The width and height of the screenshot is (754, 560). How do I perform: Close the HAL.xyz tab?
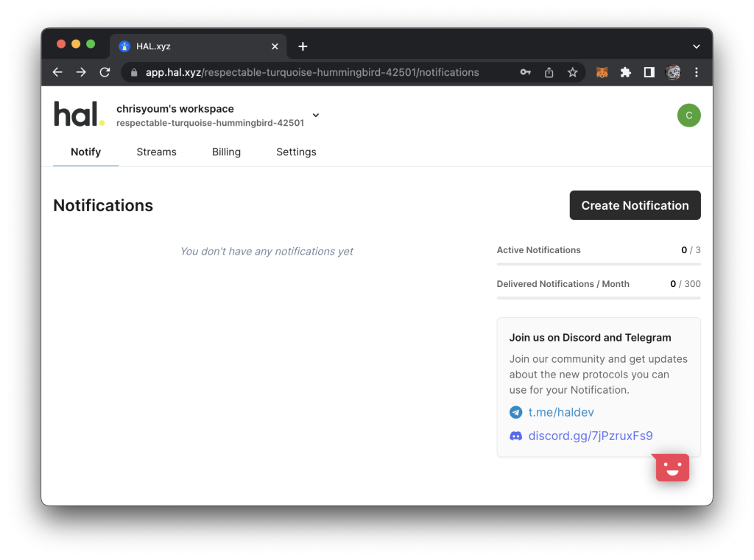275,46
